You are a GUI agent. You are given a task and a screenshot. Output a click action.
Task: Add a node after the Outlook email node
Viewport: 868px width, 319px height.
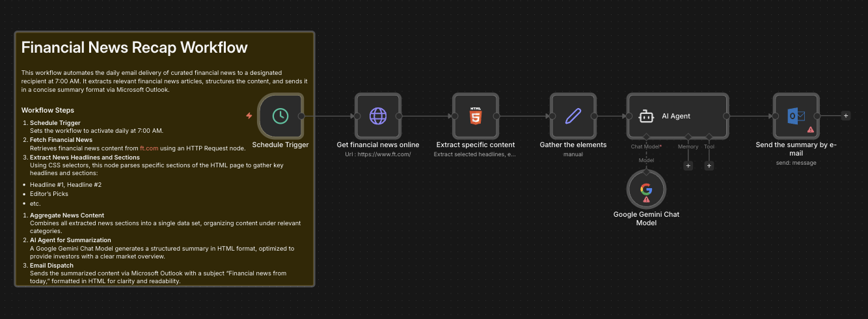pos(846,116)
